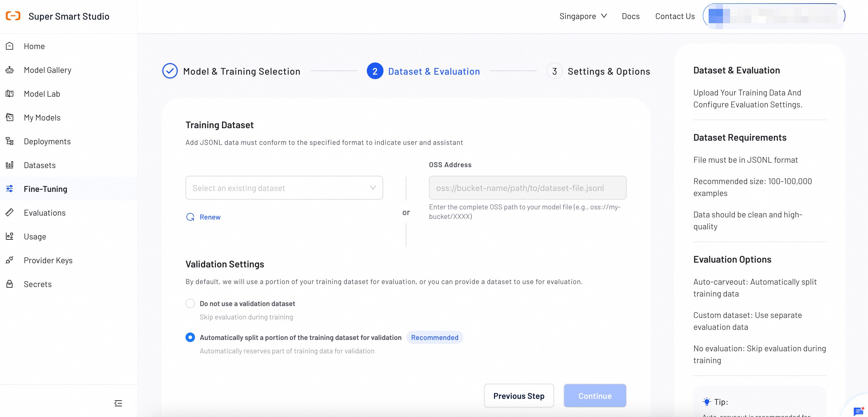Click the Renew refresh icon
Viewport: 868px width, 417px height.
(190, 217)
